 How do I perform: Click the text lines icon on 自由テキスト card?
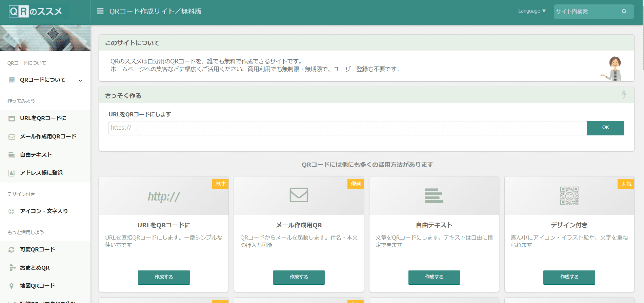(x=434, y=196)
